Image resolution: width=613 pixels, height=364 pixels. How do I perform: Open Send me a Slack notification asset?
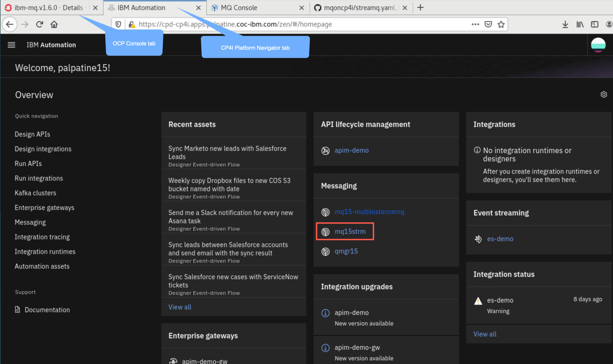(x=234, y=217)
